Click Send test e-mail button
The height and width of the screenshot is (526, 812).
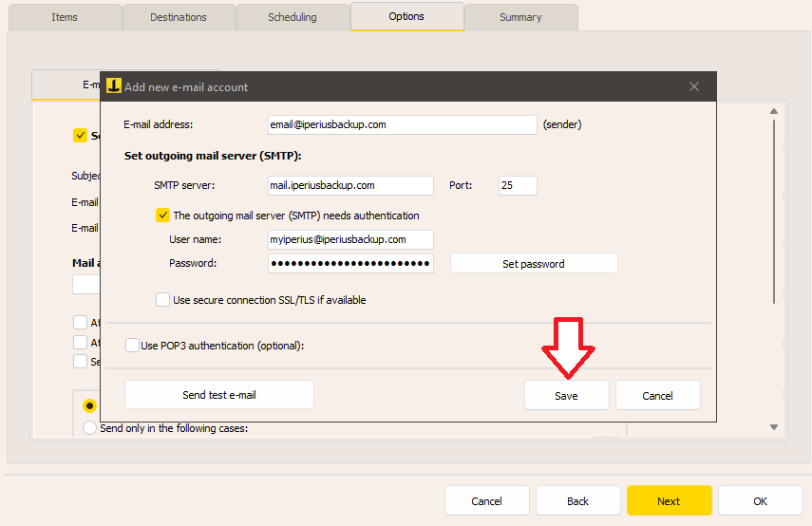point(219,395)
